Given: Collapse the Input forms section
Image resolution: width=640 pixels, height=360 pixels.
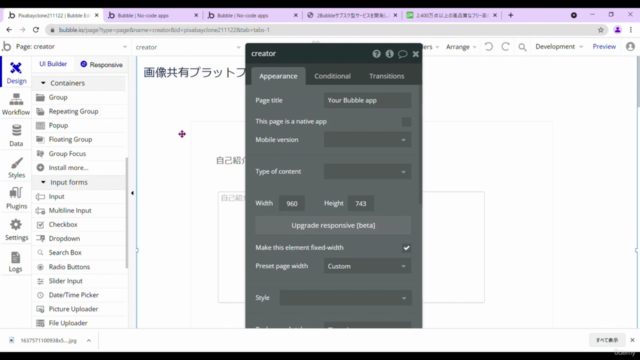Looking at the screenshot, I should point(43,182).
